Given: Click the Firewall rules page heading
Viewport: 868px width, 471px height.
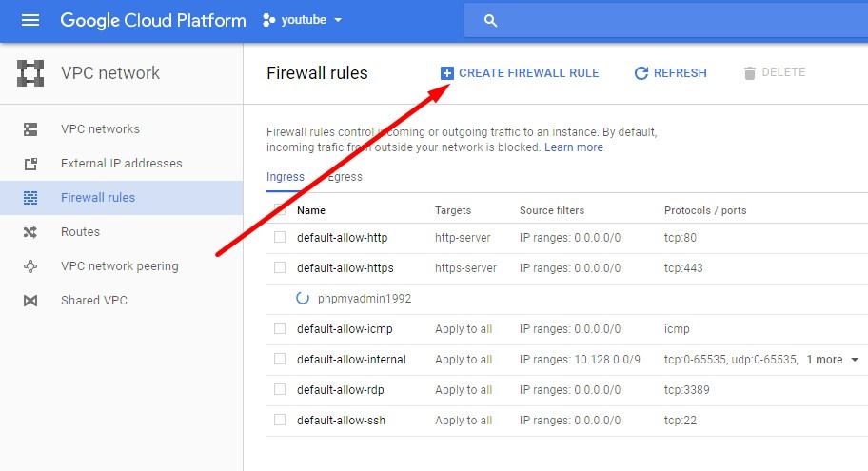Looking at the screenshot, I should click(317, 73).
